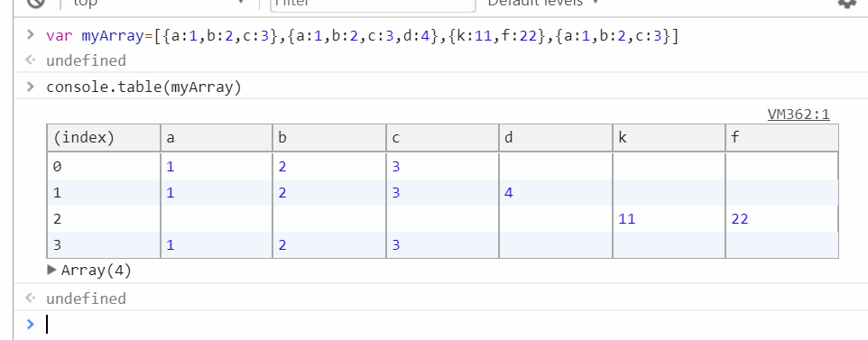The width and height of the screenshot is (868, 340).
Task: Sort table by column k header
Action: point(669,137)
